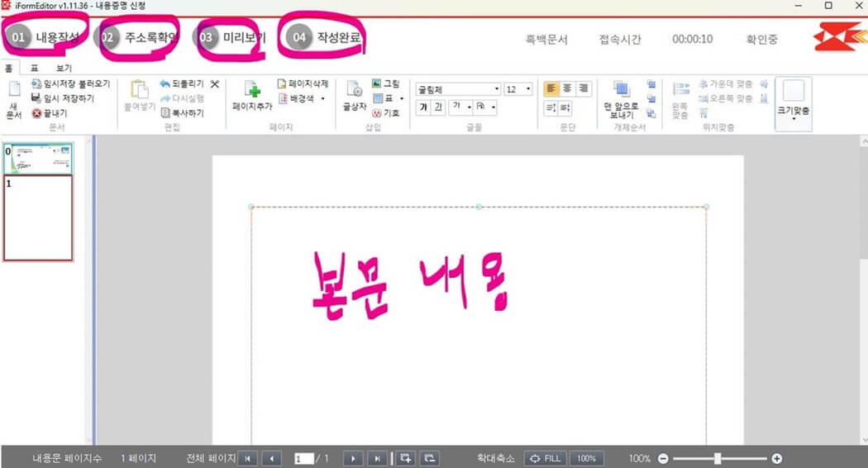Click 임시 저장하기 save icon

tap(36, 98)
